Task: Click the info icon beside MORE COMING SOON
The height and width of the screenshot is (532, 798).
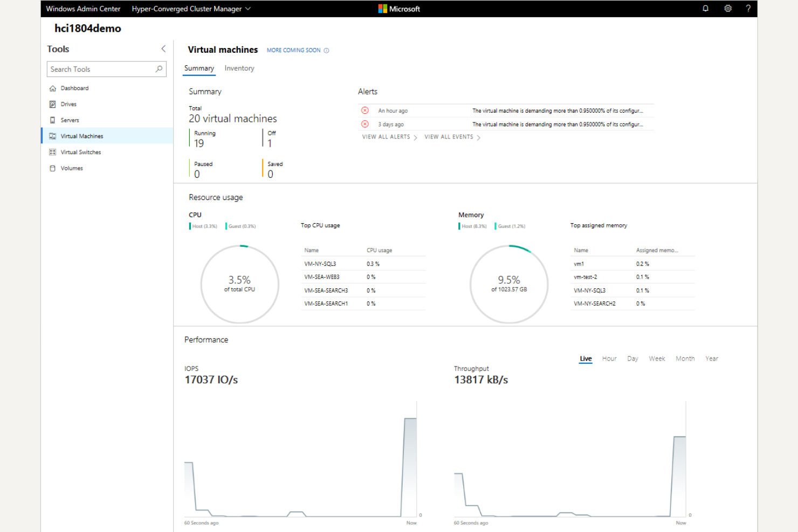Action: [x=326, y=50]
